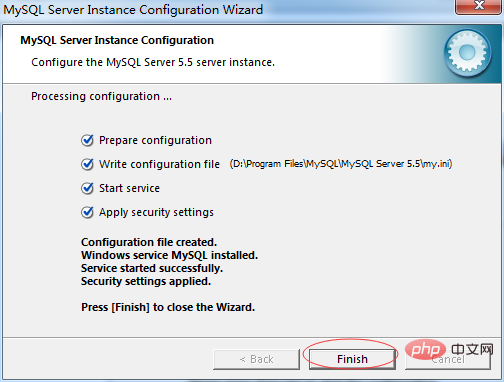Click the Apply security settings label
Viewport: 504px width, 382px height.
pos(156,212)
